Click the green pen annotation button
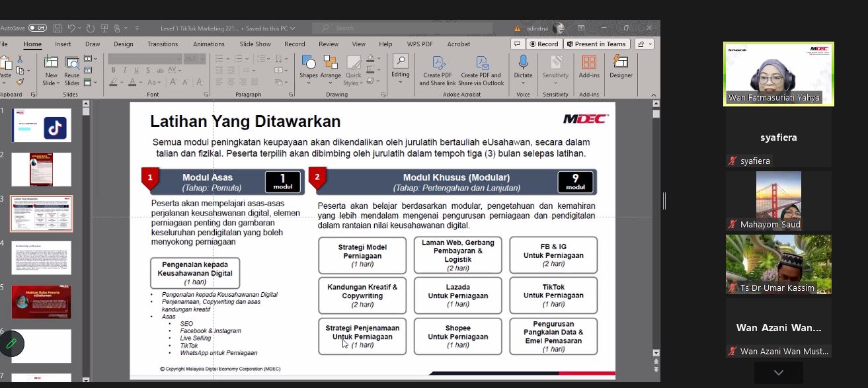Screen dimensions: 868x388 (11, 344)
